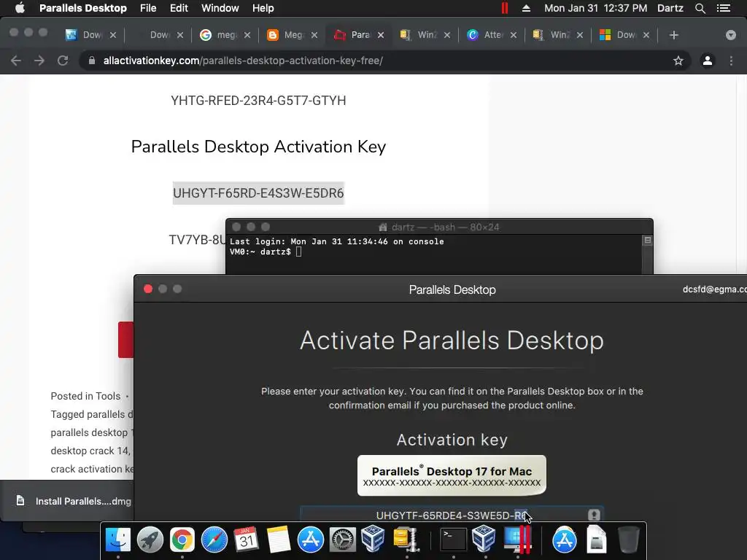Click the eject icon in menu bar

526,8
